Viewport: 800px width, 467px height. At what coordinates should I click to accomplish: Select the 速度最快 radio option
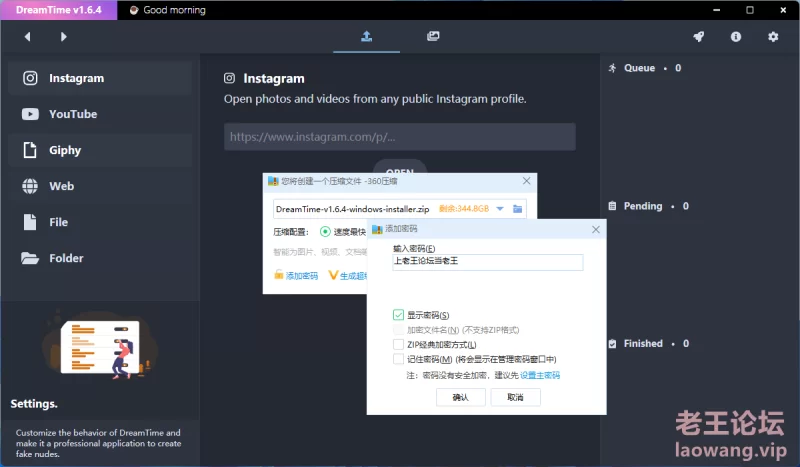[x=325, y=232]
